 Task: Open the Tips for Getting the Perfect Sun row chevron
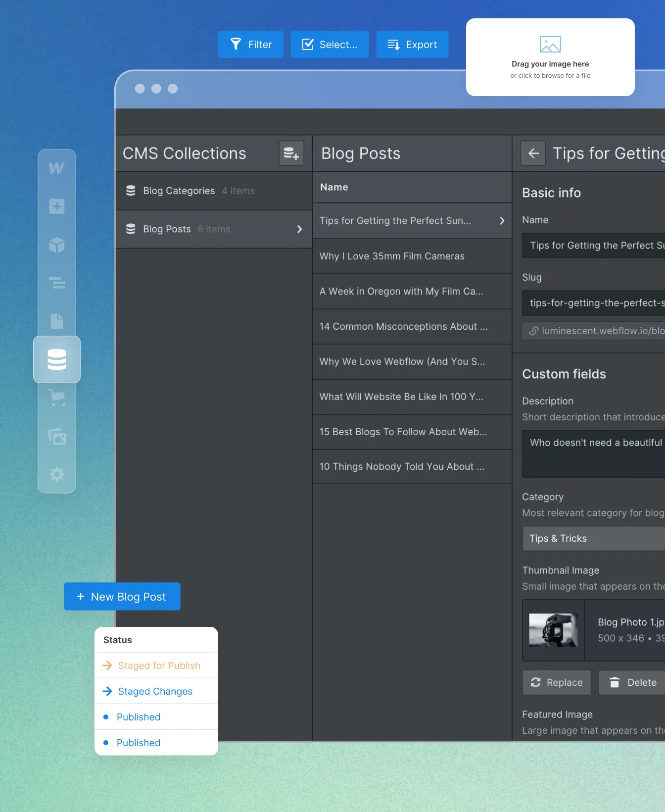click(x=502, y=220)
